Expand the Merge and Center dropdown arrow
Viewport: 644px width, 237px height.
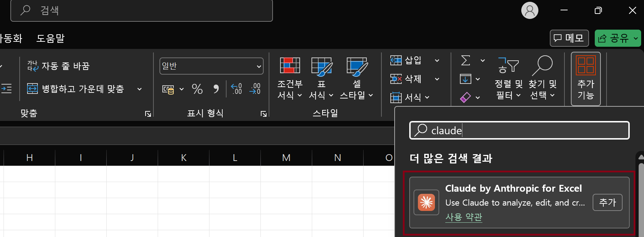click(140, 89)
